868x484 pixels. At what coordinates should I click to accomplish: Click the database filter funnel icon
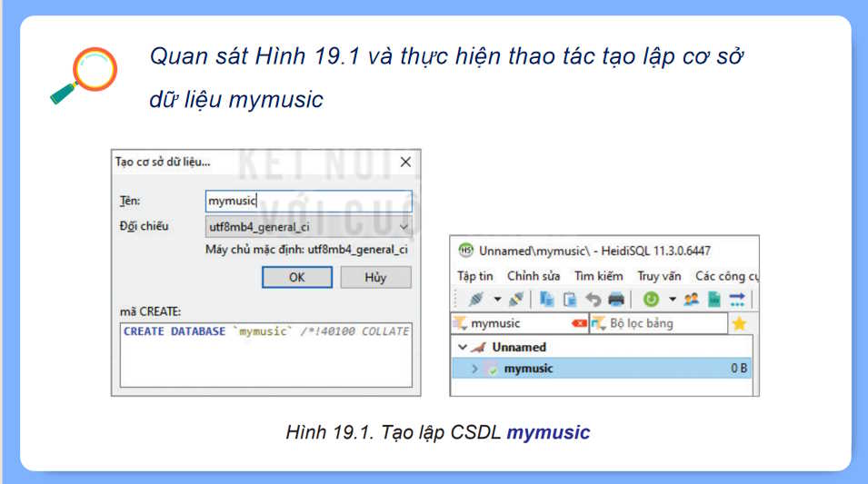coord(461,323)
